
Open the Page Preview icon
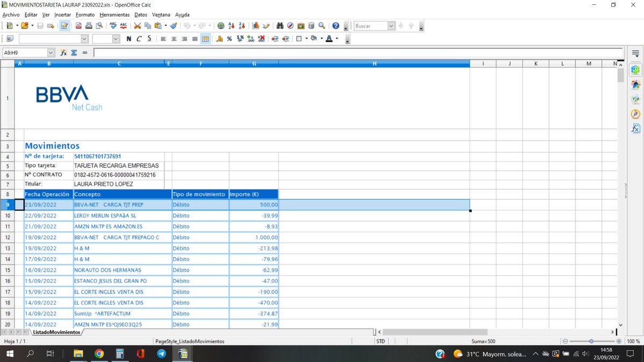point(99,26)
